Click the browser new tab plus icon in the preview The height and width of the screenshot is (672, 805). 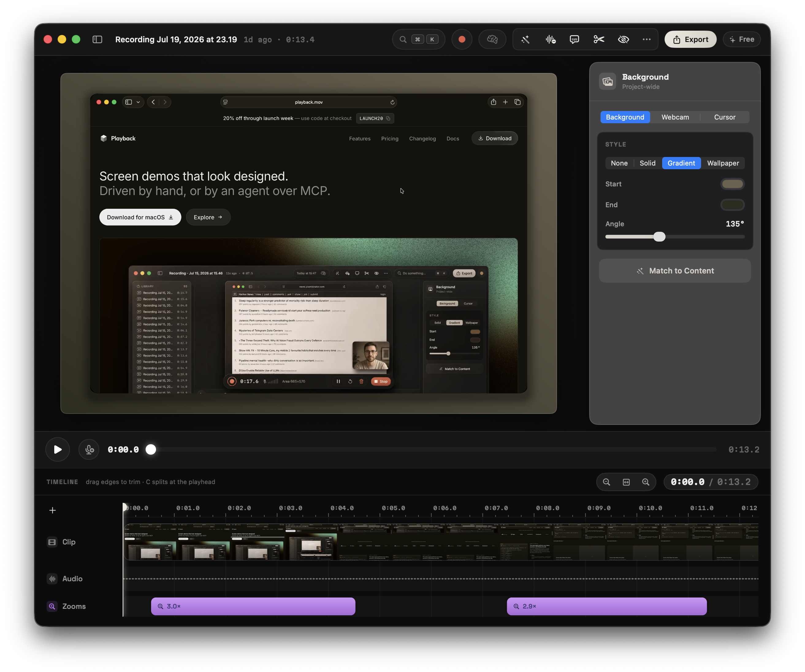pyautogui.click(x=505, y=102)
